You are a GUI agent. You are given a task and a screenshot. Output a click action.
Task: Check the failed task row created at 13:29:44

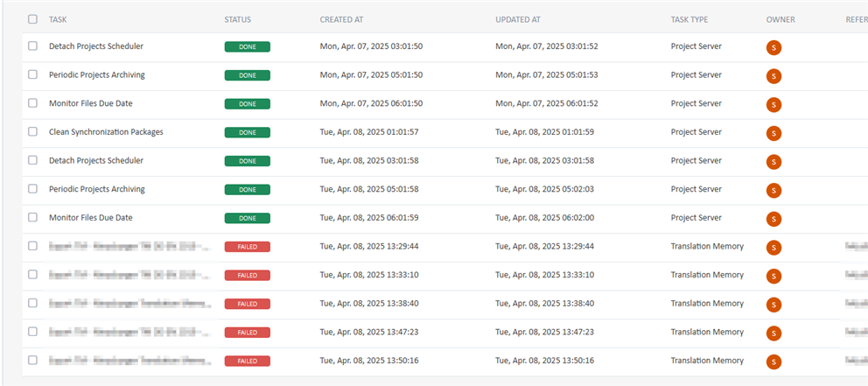[x=32, y=246]
